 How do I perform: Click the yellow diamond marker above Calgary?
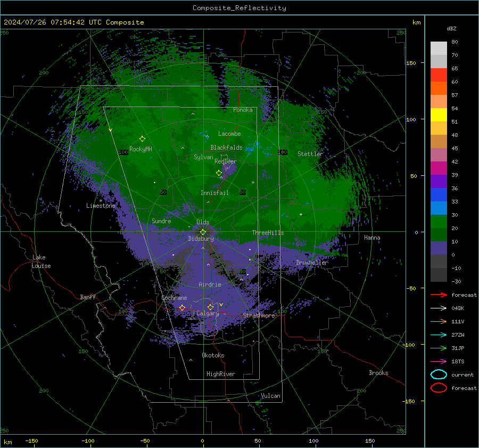coord(210,307)
